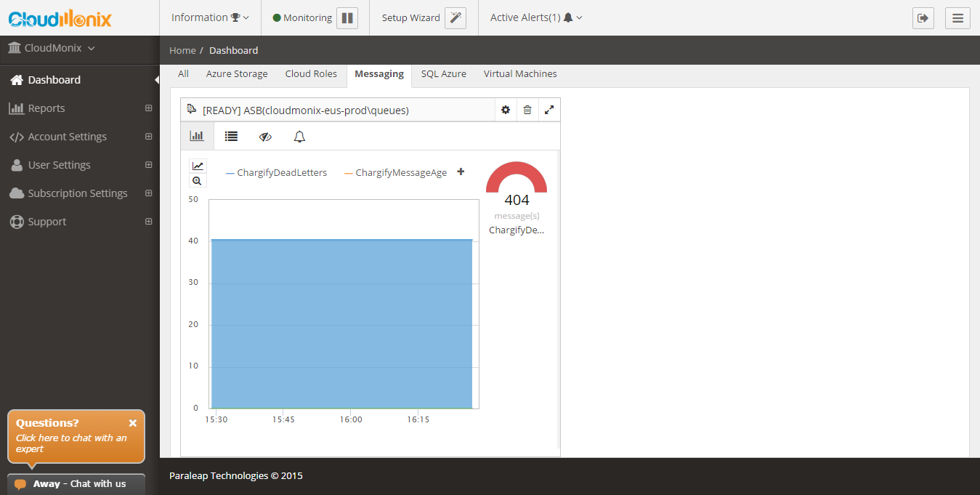Open the Information dropdown menu
Image resolution: width=980 pixels, height=495 pixels.
210,17
